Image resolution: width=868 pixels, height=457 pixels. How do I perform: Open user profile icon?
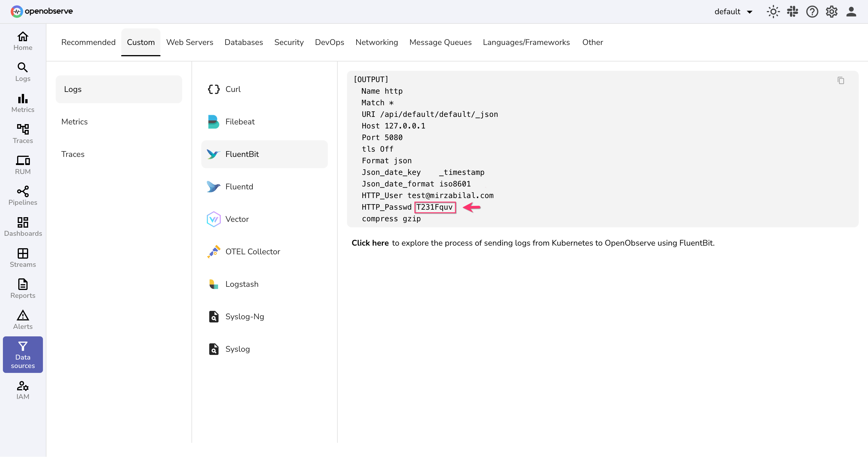pos(851,12)
